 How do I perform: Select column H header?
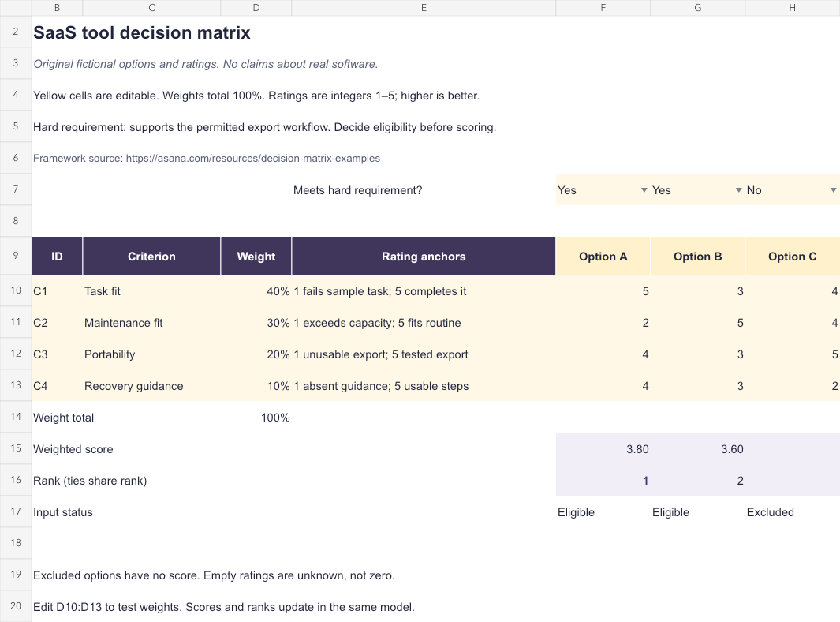click(x=793, y=8)
